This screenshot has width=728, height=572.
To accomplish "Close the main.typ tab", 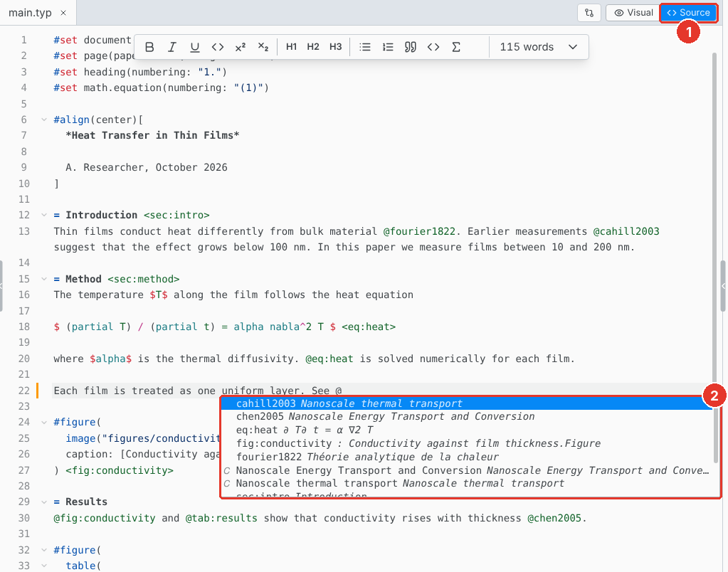I will (x=63, y=13).
